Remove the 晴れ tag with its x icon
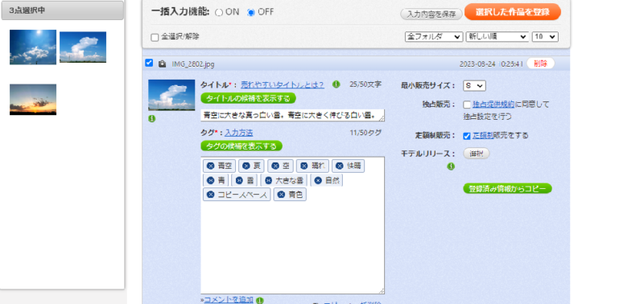 pyautogui.click(x=303, y=166)
